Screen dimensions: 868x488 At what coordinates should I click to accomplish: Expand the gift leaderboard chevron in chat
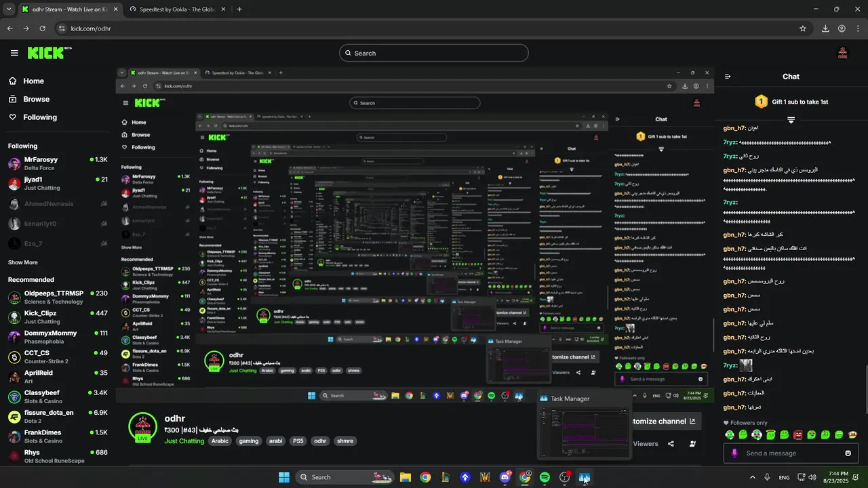pyautogui.click(x=791, y=120)
